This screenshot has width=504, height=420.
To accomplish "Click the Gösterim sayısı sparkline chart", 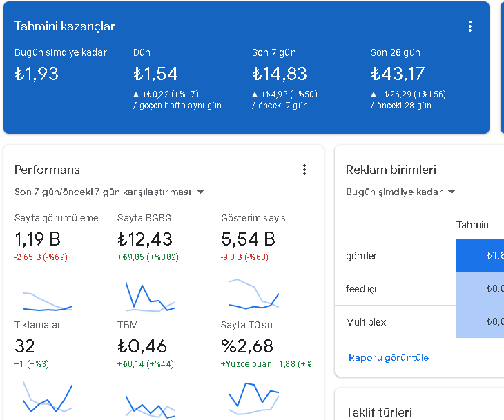I will click(254, 294).
